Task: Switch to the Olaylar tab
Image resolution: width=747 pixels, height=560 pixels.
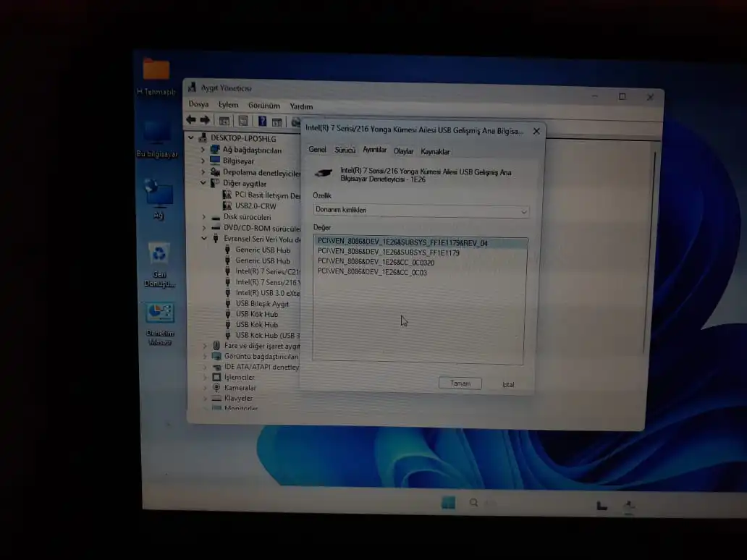Action: (403, 151)
